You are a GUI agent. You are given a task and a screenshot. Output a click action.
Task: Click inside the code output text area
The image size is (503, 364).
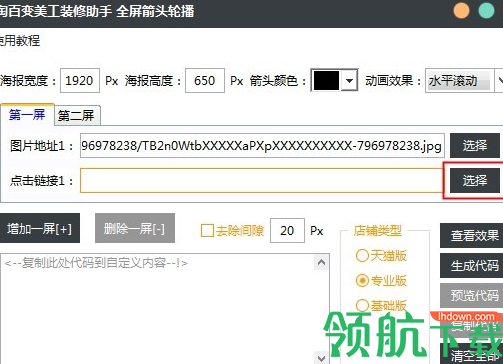coord(157,309)
